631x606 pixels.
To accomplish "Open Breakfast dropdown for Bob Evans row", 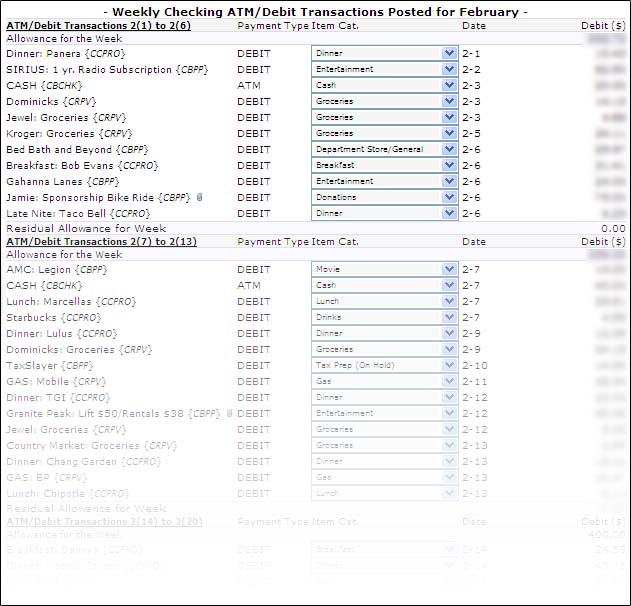I will tap(384, 165).
